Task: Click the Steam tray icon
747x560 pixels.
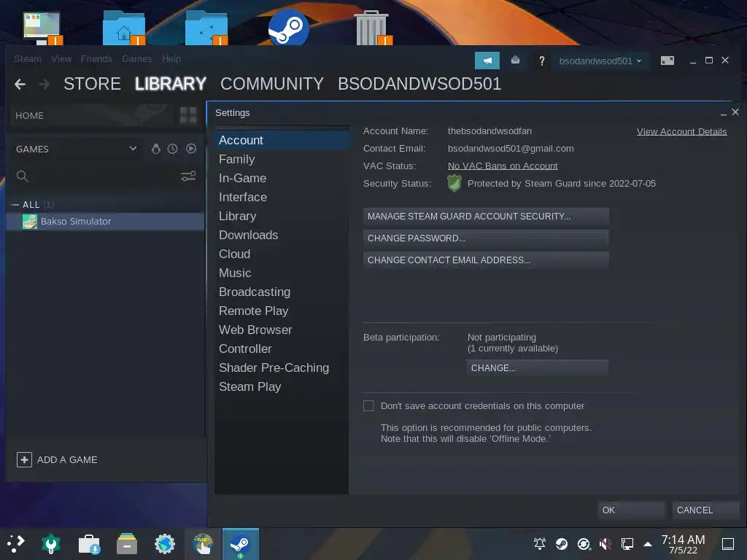Action: (562, 544)
